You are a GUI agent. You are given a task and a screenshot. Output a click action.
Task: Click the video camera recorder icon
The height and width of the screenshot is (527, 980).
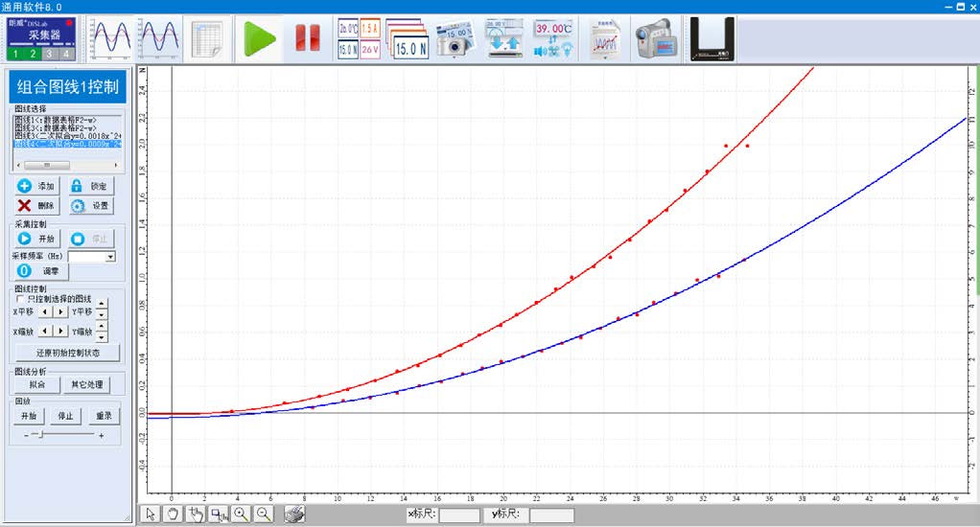click(x=656, y=38)
